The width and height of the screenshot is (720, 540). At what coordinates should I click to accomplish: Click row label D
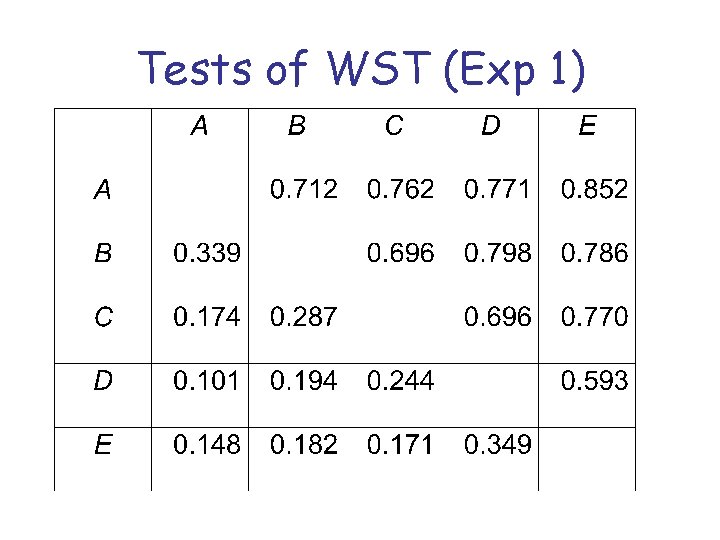[x=102, y=381]
